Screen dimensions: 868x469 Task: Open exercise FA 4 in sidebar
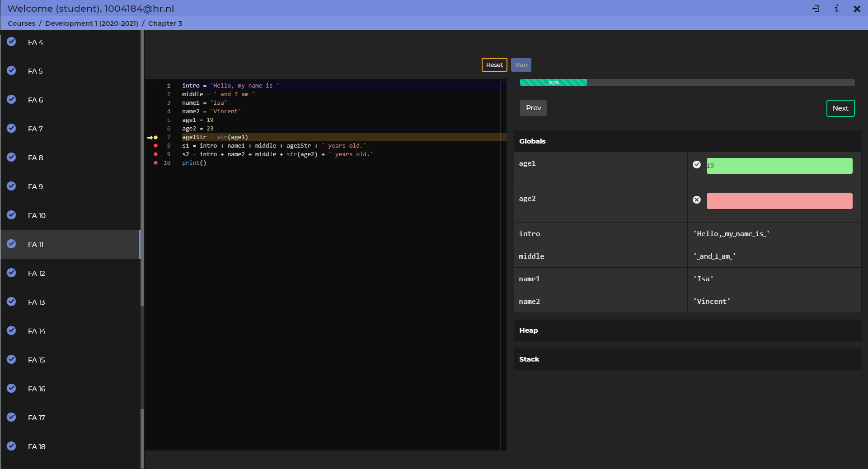coord(70,42)
